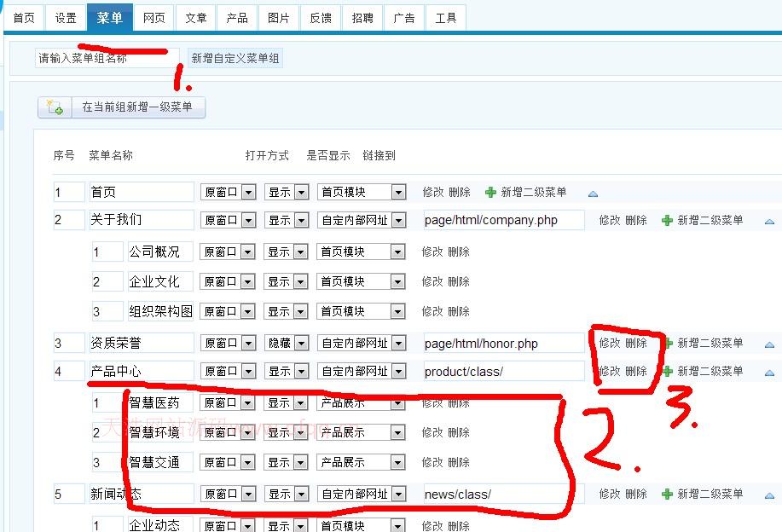The image size is (782, 532).
Task: Click 修改 in the 关于我们 row
Action: [x=610, y=220]
